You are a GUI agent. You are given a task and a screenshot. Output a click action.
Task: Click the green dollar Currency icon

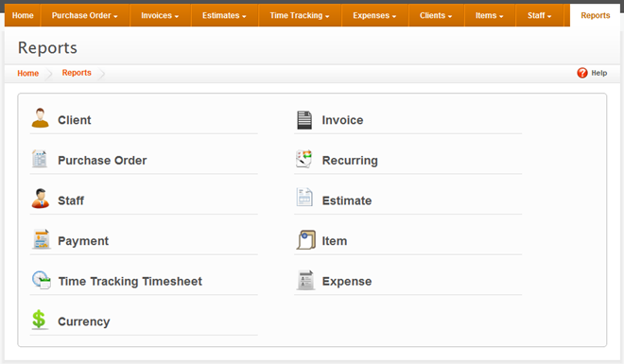tap(39, 320)
